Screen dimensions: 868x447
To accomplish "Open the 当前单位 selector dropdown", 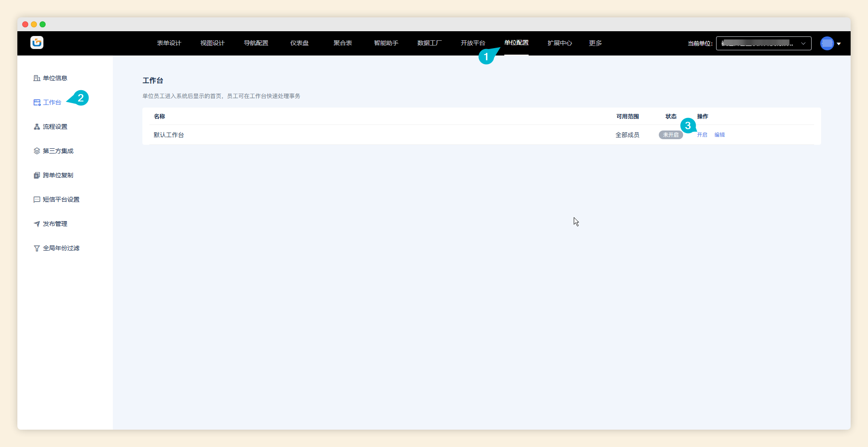I will 763,43.
